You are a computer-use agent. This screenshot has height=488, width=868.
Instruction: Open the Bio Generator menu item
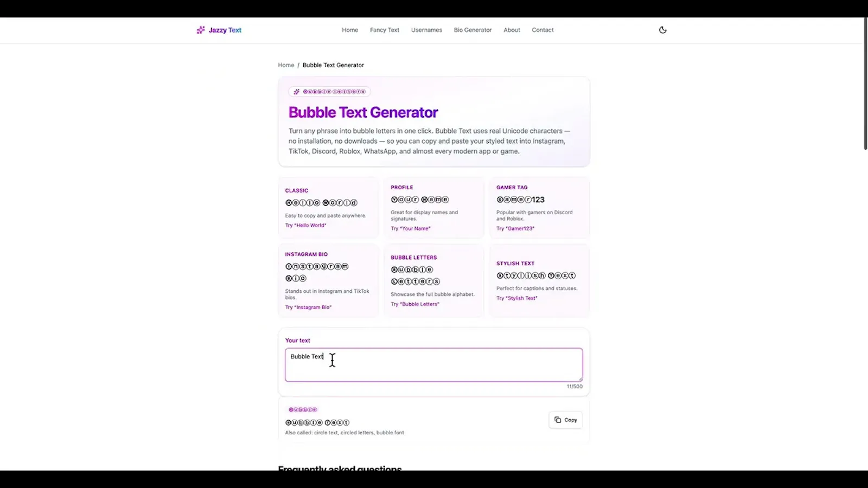(x=473, y=30)
